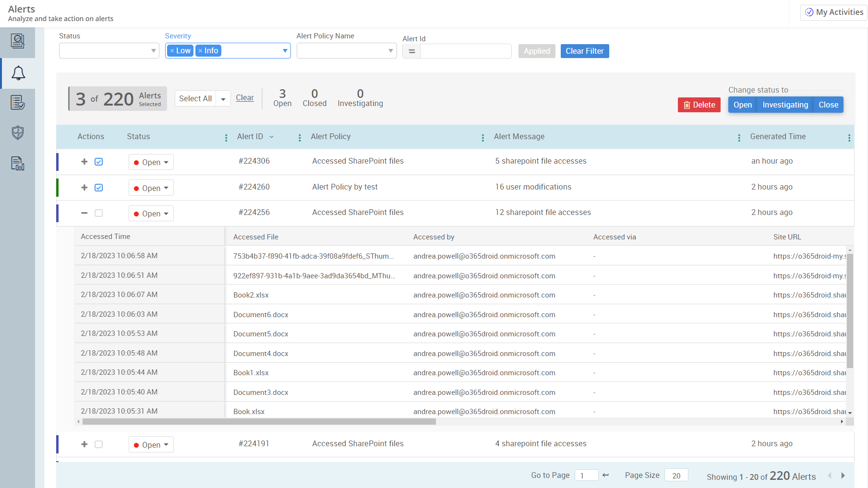Click the My Activities icon button
This screenshot has width=868, height=488.
[808, 12]
